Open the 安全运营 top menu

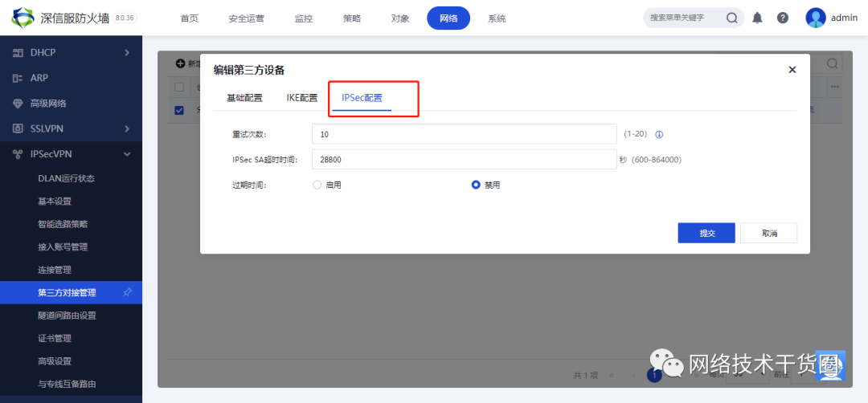click(247, 18)
